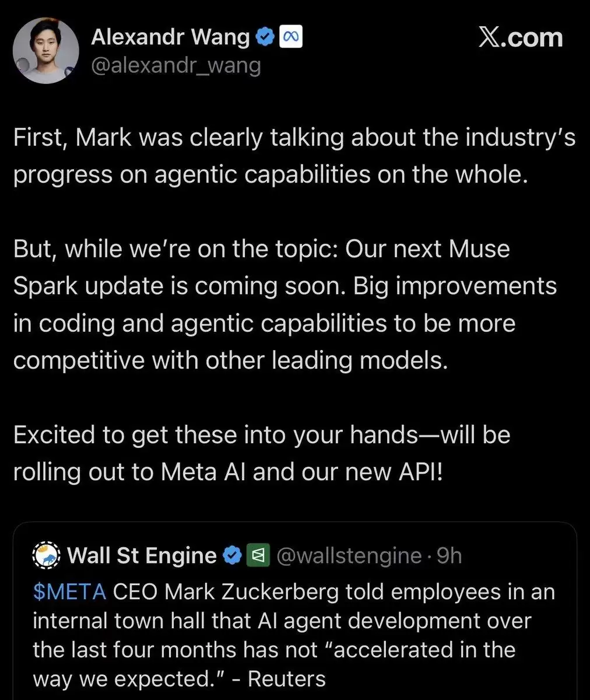Click the 'internal town hall' line in quoted post
Screen dimensions: 590x700
tap(282, 621)
